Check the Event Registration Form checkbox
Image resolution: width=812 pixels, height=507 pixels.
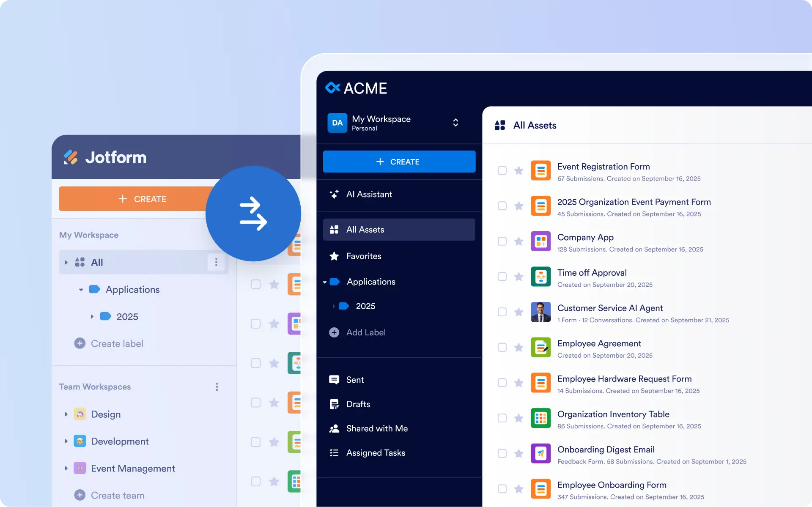pyautogui.click(x=502, y=171)
